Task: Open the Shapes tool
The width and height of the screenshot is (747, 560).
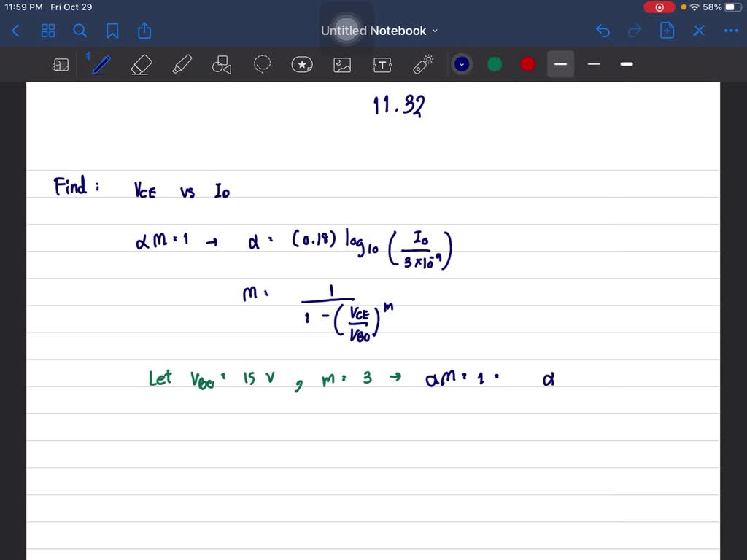Action: 222,64
